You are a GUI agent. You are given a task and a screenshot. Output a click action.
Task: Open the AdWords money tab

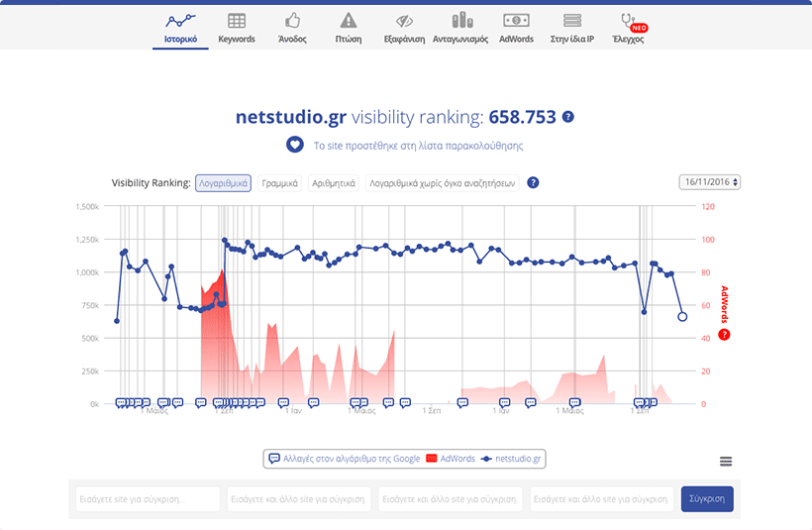coord(516,29)
